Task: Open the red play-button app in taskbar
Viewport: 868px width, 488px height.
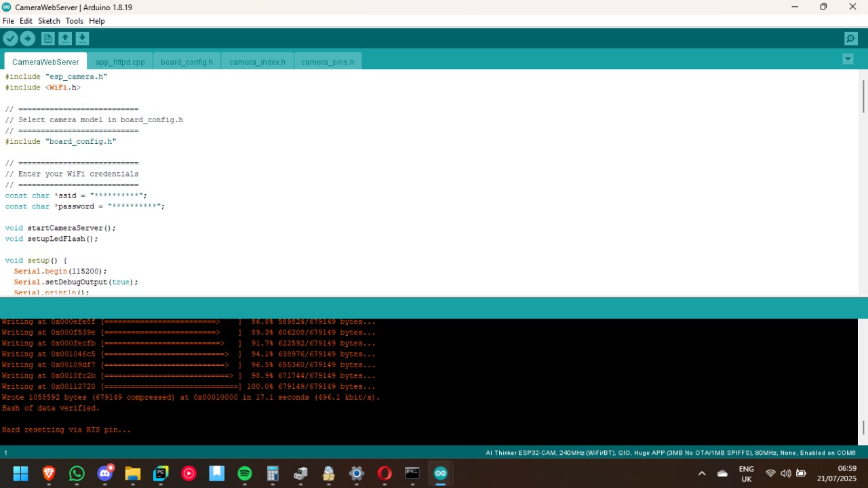Action: pyautogui.click(x=189, y=473)
